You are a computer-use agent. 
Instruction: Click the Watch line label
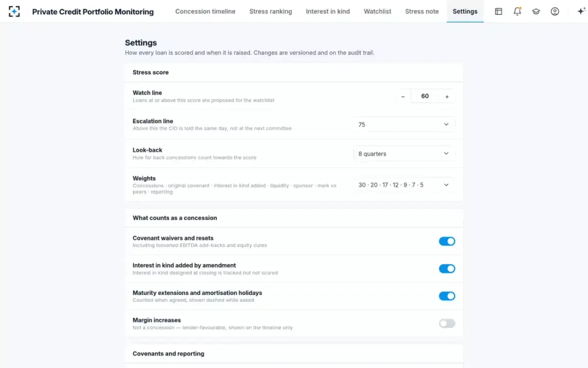click(x=147, y=93)
